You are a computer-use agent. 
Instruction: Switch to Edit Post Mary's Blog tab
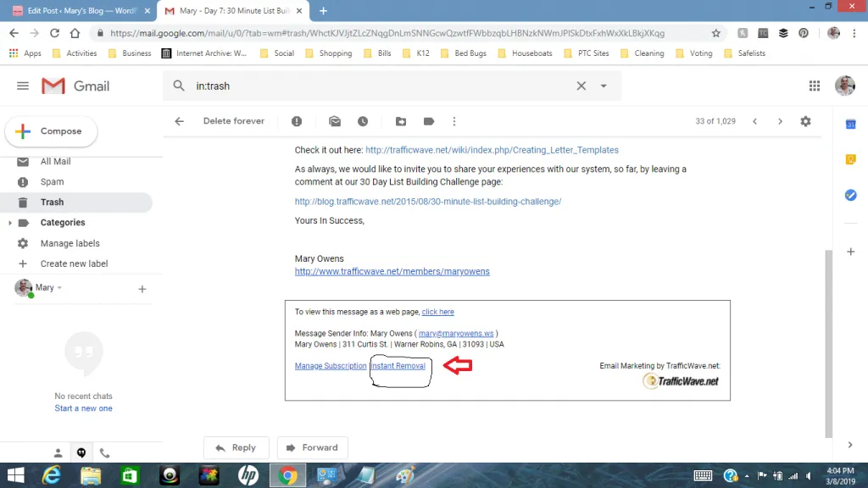click(81, 10)
